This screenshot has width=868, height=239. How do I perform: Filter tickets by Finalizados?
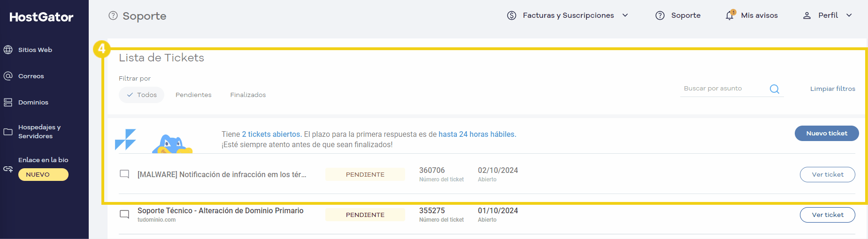click(248, 95)
